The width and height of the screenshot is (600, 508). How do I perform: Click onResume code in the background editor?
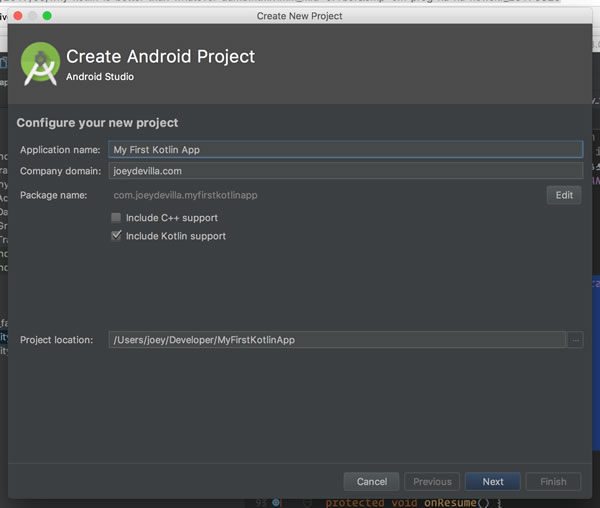click(x=450, y=503)
